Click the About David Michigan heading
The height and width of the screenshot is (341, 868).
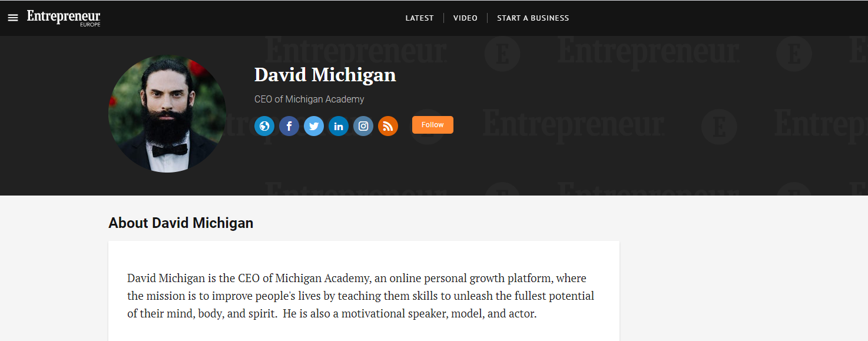(181, 223)
